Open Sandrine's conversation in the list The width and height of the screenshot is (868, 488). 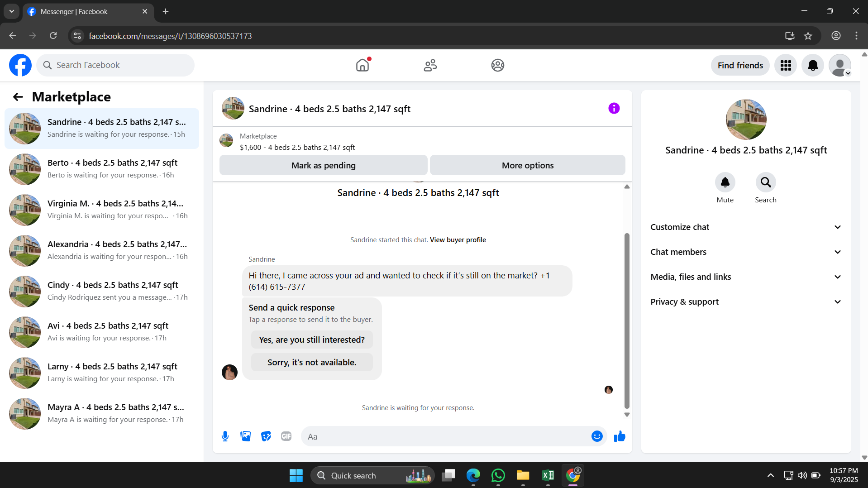click(102, 129)
